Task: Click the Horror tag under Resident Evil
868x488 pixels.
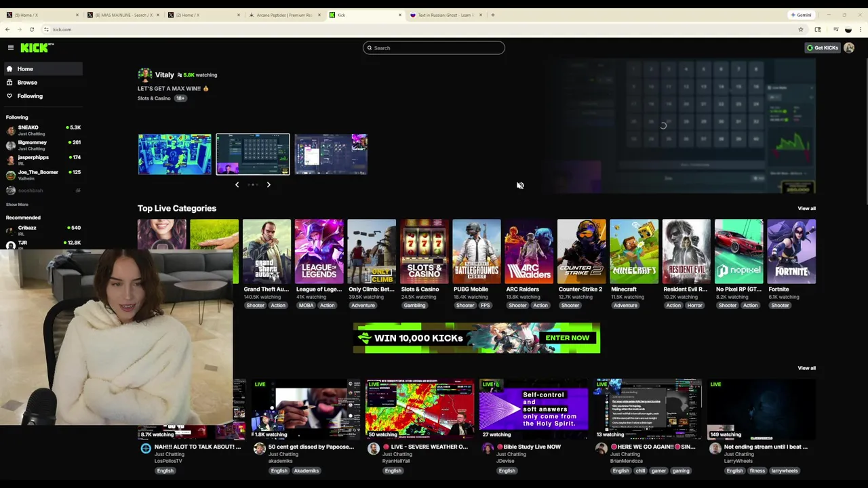Action: pos(695,306)
